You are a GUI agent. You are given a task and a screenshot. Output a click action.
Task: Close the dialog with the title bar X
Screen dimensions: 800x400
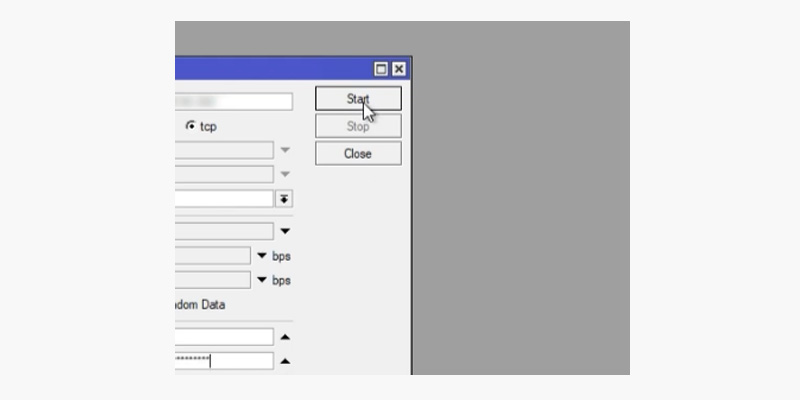[x=398, y=69]
